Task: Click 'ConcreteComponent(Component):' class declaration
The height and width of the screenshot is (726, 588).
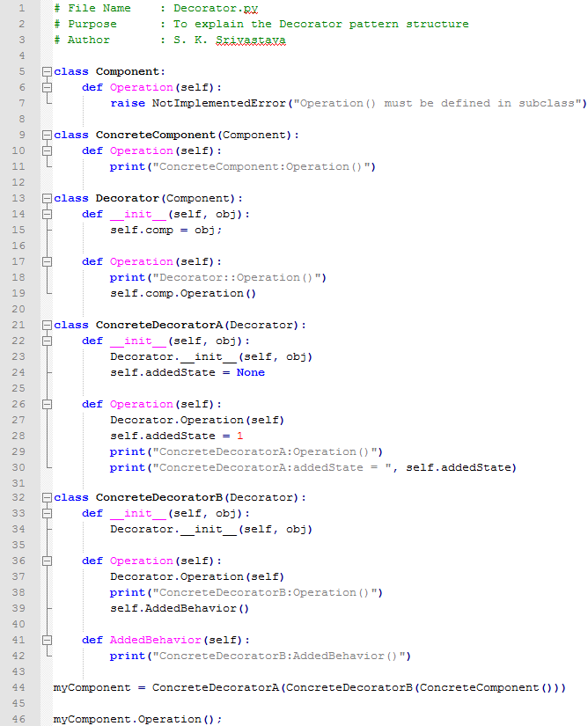Action: click(197, 136)
